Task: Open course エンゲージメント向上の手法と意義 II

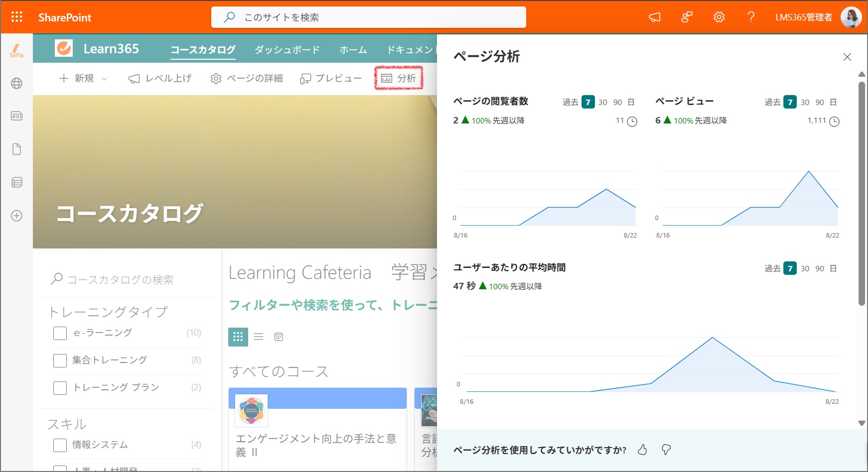Action: coord(316,445)
